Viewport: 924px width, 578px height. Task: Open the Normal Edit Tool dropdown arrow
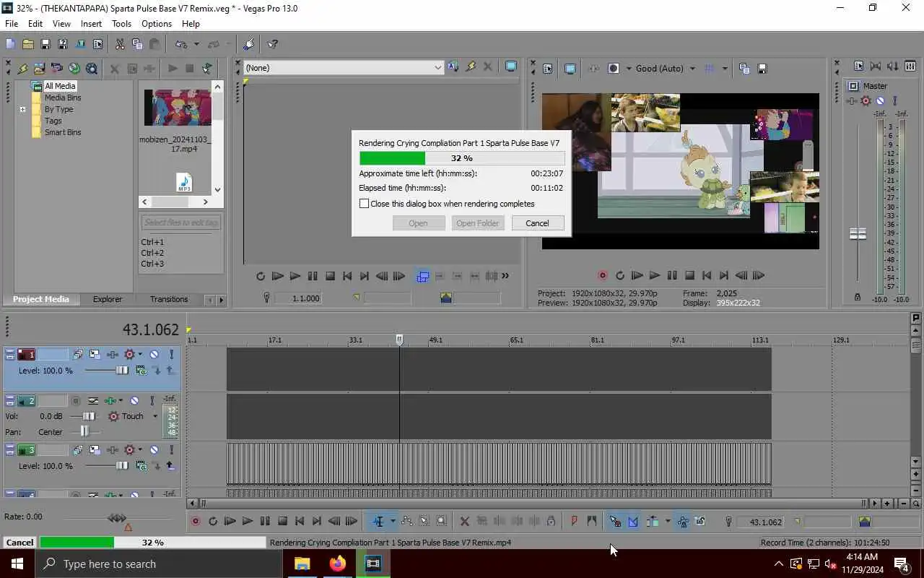(393, 521)
